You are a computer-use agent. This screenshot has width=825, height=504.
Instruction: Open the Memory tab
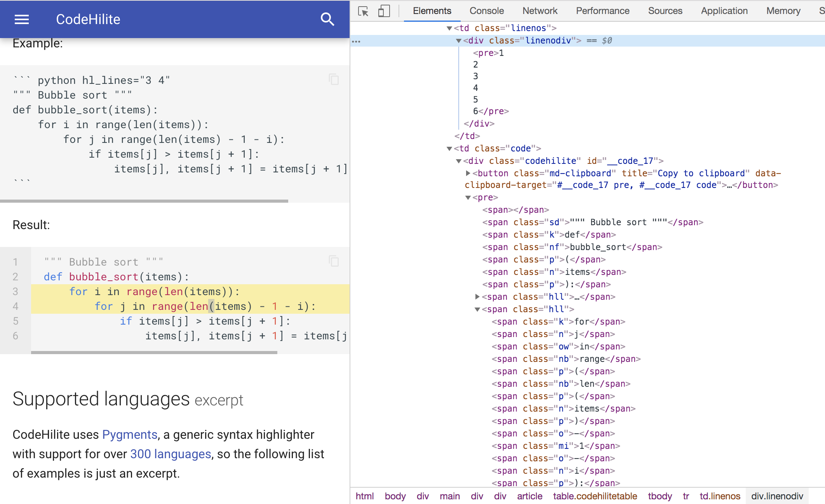click(x=783, y=11)
